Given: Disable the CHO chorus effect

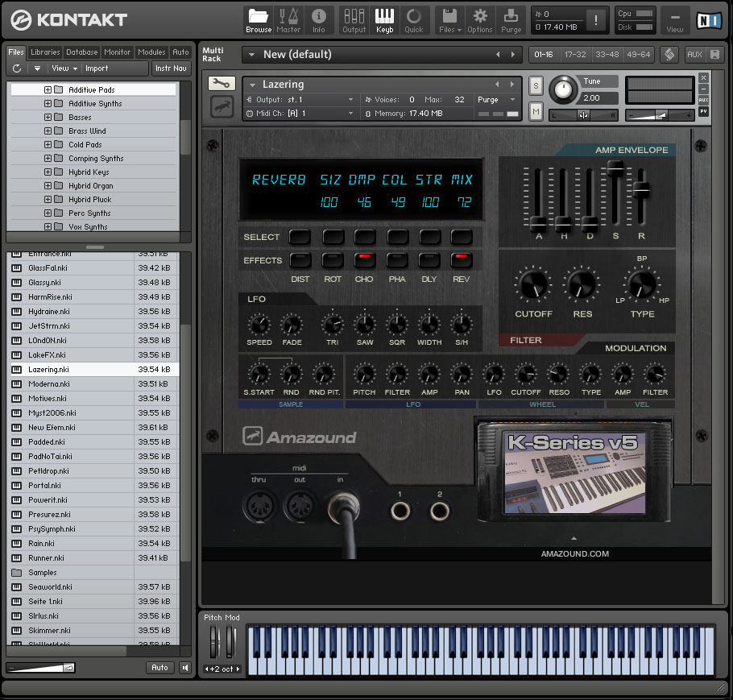Looking at the screenshot, I should coord(365,260).
